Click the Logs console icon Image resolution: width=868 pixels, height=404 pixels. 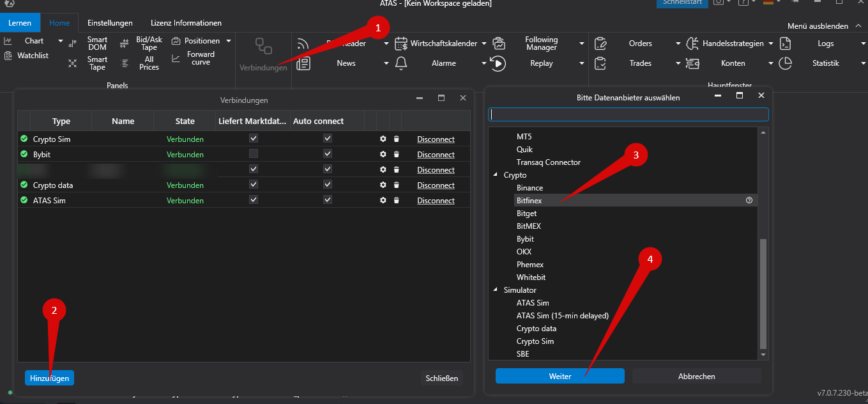(x=786, y=43)
